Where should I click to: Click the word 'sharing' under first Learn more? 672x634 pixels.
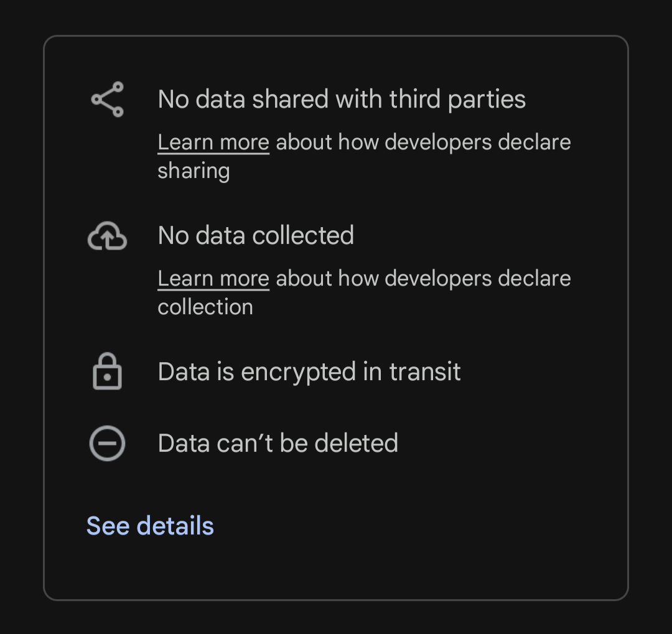[x=194, y=171]
